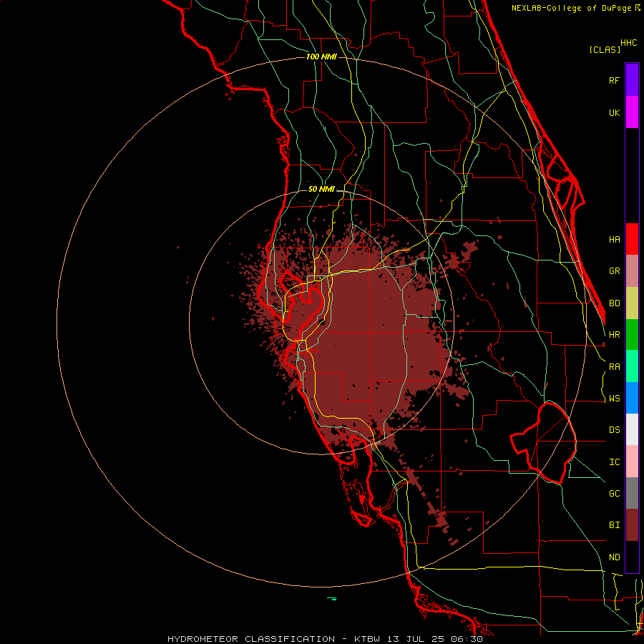The image size is (644, 644).
Task: Select the dusty pink GR legend swatch
Action: [x=632, y=271]
